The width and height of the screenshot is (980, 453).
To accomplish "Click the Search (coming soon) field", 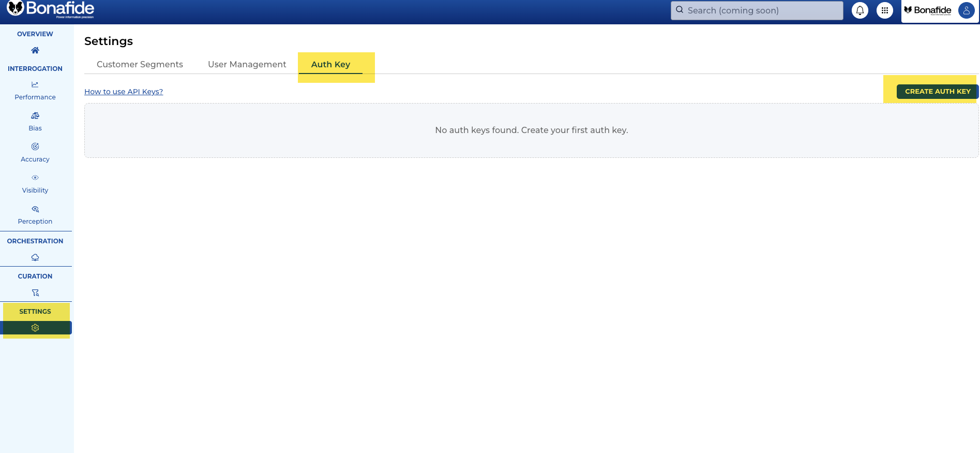I will click(757, 10).
